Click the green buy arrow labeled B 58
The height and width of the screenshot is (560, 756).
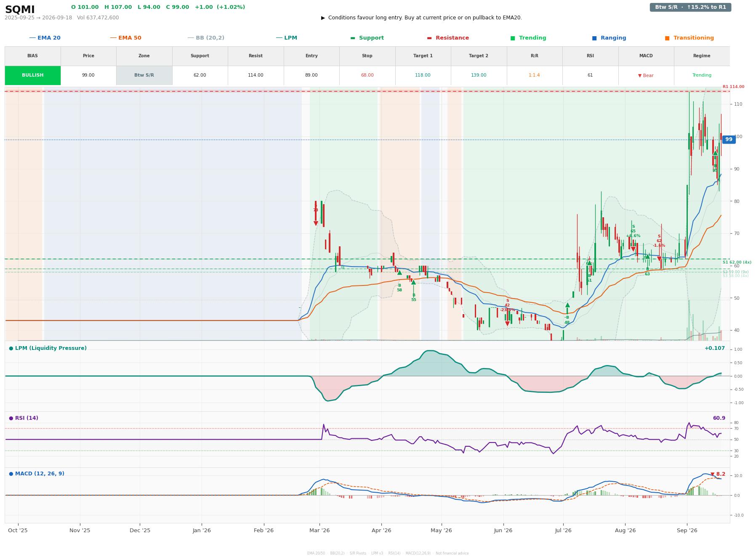(x=399, y=273)
